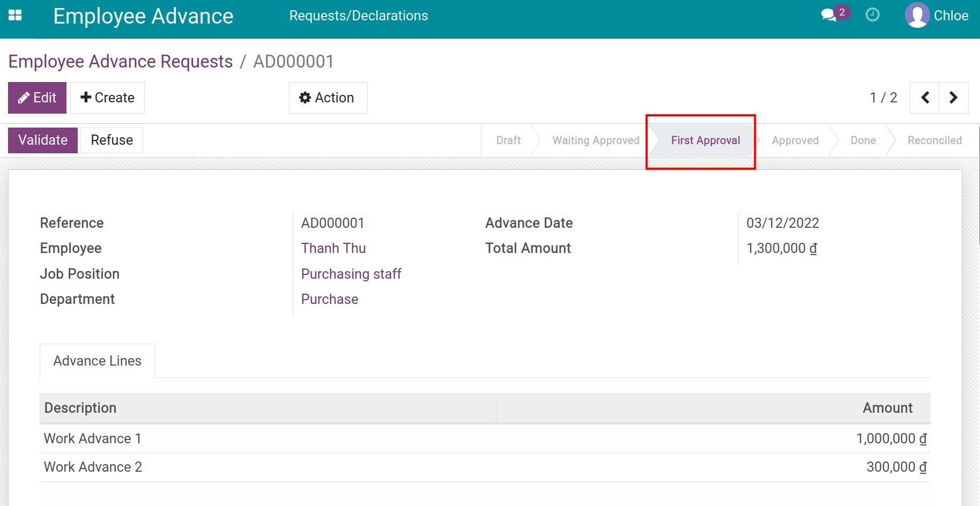This screenshot has height=506, width=980.
Task: Open the Purchase department link
Action: pos(329,299)
